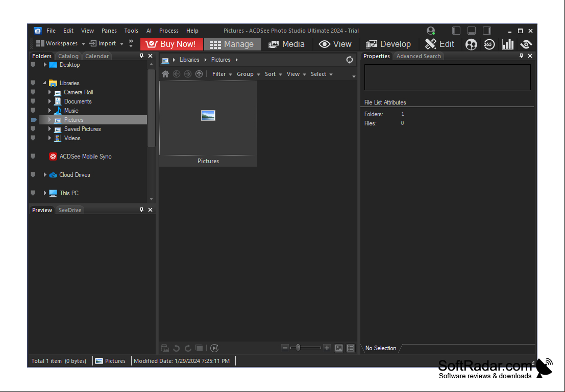The width and height of the screenshot is (565, 392).
Task: Toggle the selection marker beside Videos
Action: click(x=33, y=138)
